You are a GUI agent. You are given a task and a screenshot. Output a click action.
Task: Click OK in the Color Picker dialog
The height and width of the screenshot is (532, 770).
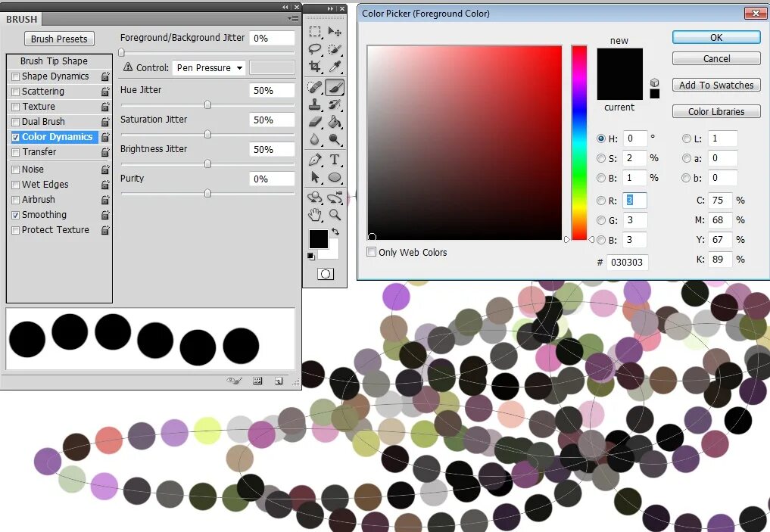[715, 37]
